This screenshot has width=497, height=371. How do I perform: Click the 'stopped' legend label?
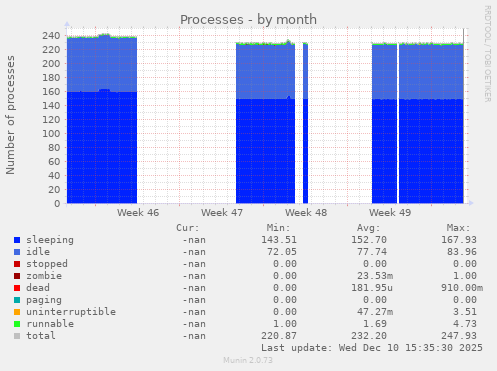point(47,264)
